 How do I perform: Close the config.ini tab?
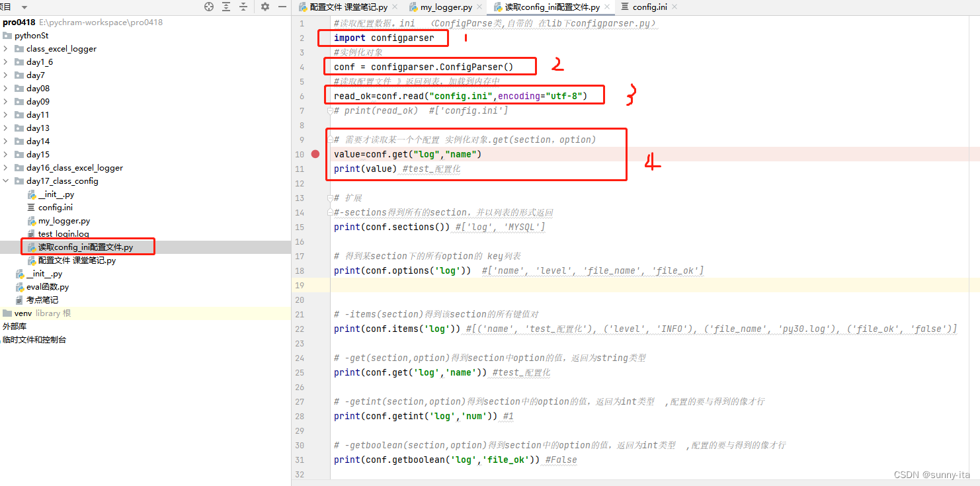(x=674, y=7)
